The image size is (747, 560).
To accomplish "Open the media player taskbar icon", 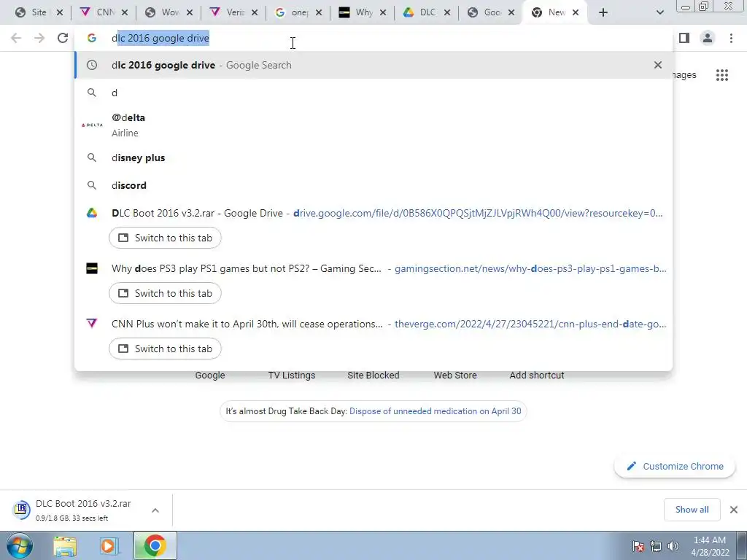I will point(109,546).
